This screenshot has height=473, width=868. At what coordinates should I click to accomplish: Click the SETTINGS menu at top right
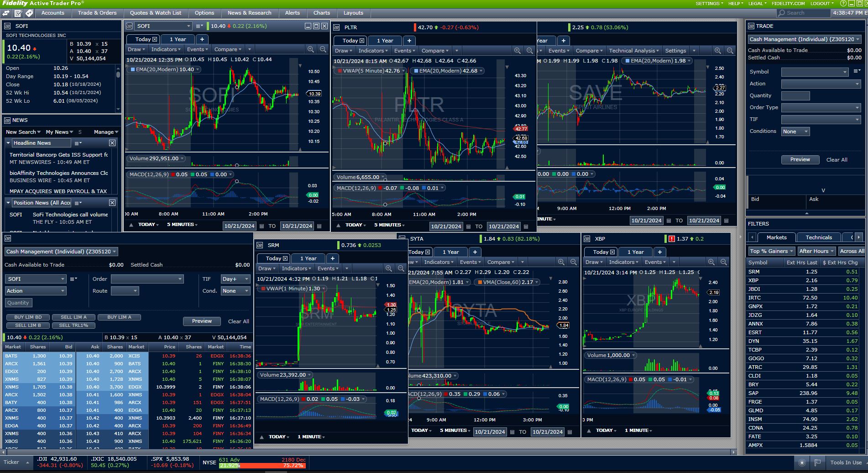click(709, 3)
